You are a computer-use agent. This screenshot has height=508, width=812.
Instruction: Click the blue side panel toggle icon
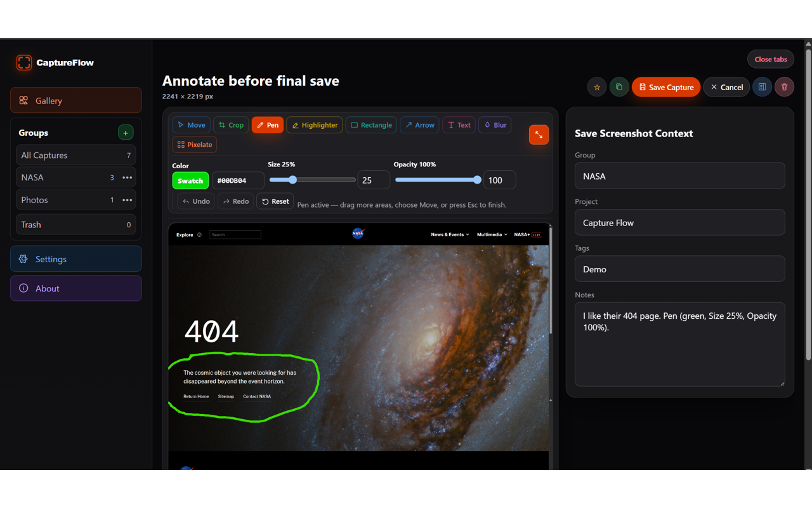[762, 88]
